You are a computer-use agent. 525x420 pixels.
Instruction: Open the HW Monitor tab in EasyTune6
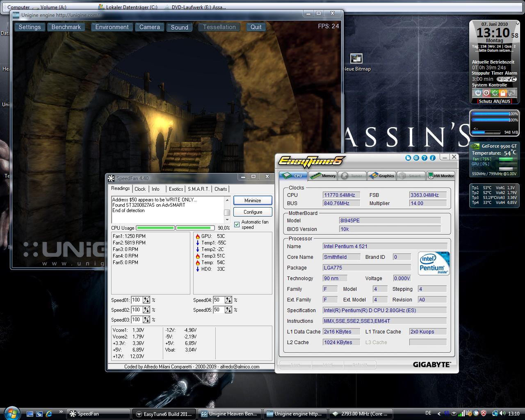pos(441,176)
